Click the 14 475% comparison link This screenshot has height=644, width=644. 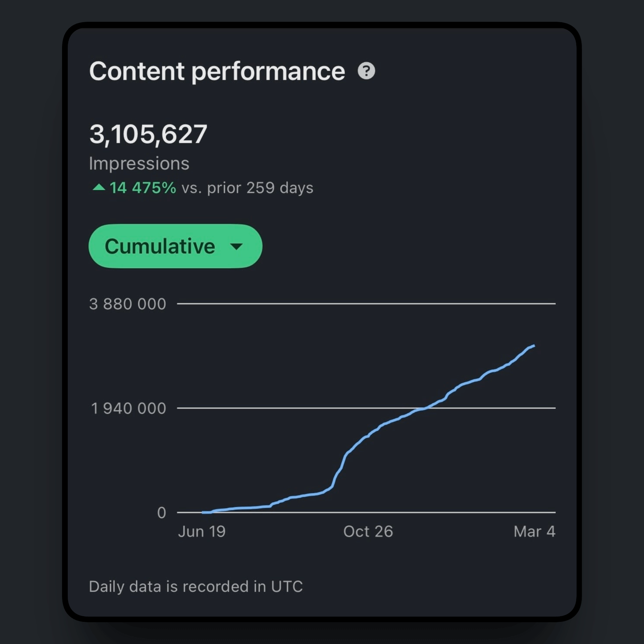pyautogui.click(x=142, y=187)
